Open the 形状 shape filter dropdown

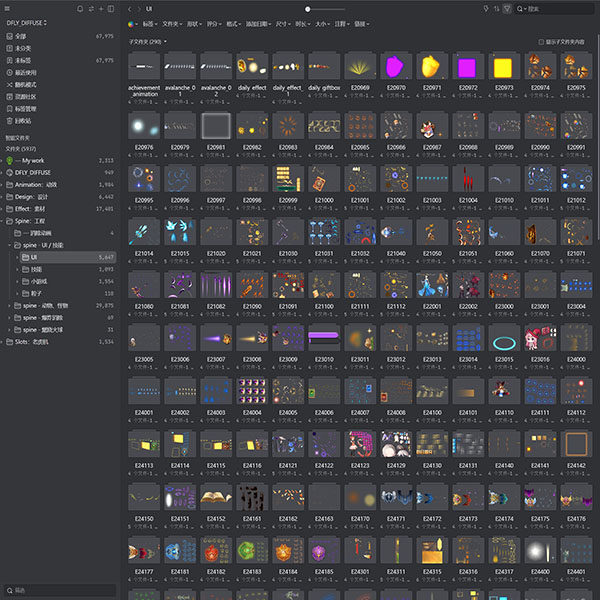(x=194, y=24)
